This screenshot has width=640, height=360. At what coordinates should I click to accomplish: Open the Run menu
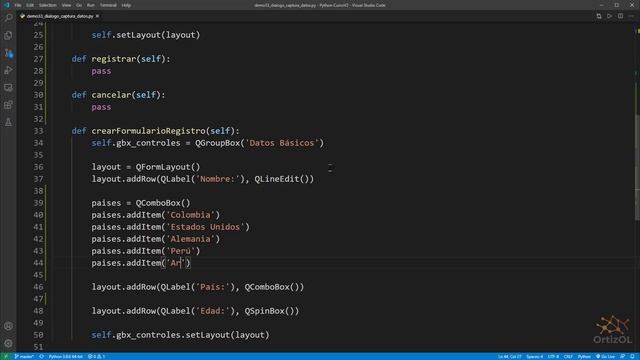click(x=91, y=5)
